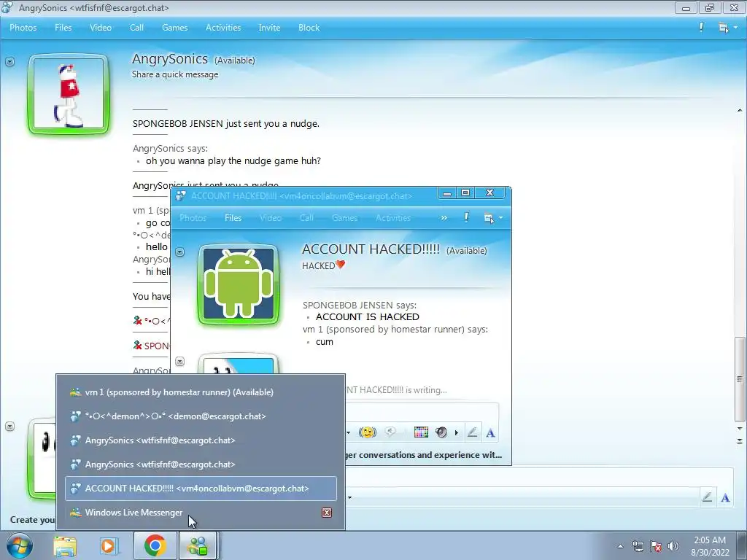The image size is (747, 560).
Task: Open Action Center flag icon
Action: point(656,546)
